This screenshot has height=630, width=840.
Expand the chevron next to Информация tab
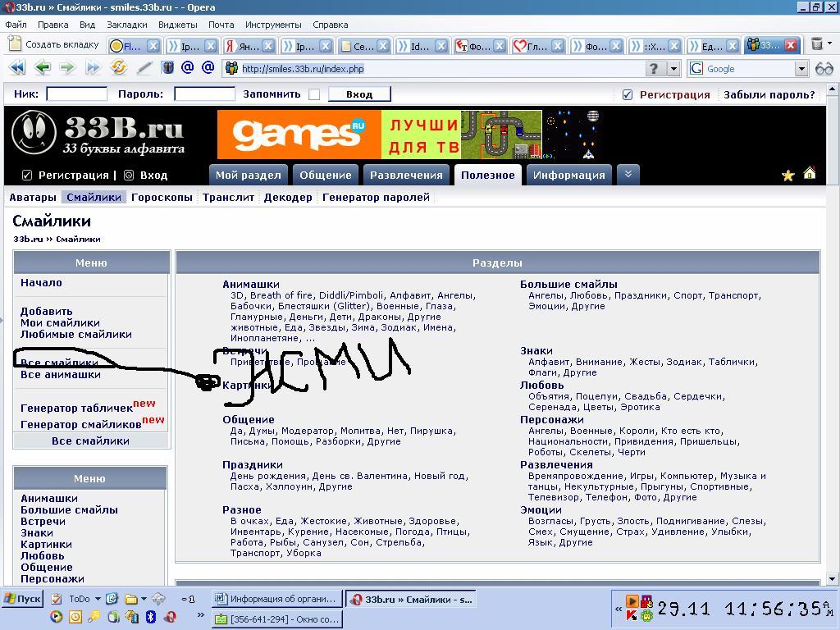[628, 174]
